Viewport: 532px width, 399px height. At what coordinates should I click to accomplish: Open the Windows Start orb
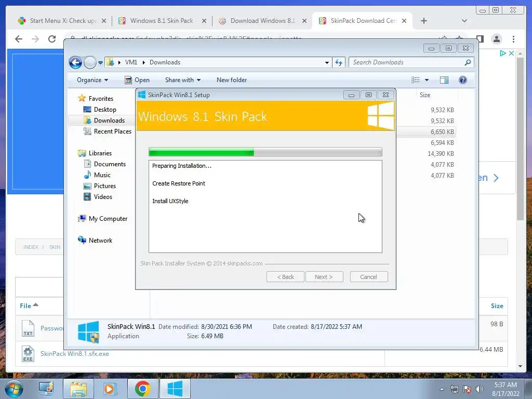click(x=14, y=389)
